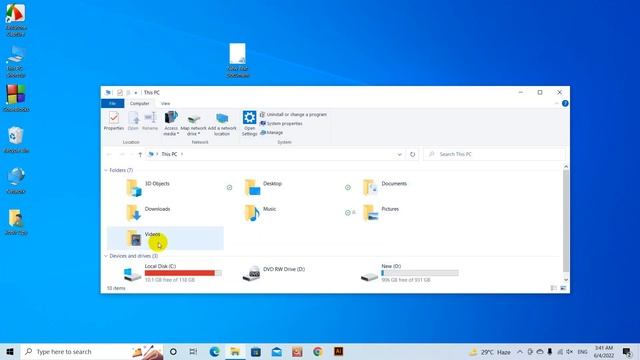Viewport: 640px width, 360px height.
Task: Click Map network drive in ribbon
Action: [x=193, y=123]
